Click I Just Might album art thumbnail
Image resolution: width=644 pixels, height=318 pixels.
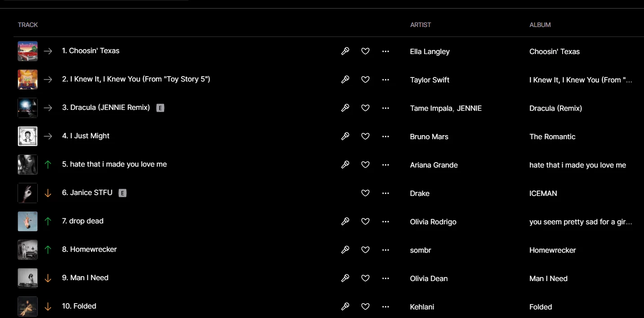pyautogui.click(x=27, y=136)
